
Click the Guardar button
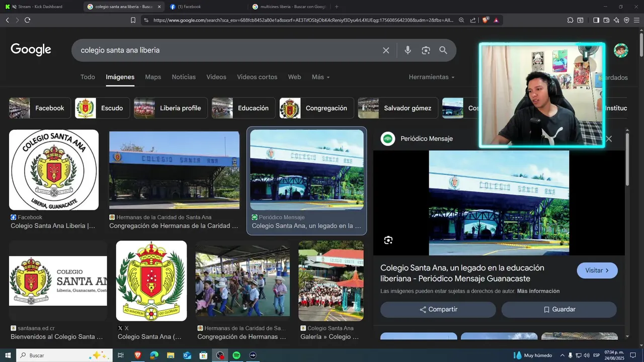tap(559, 310)
